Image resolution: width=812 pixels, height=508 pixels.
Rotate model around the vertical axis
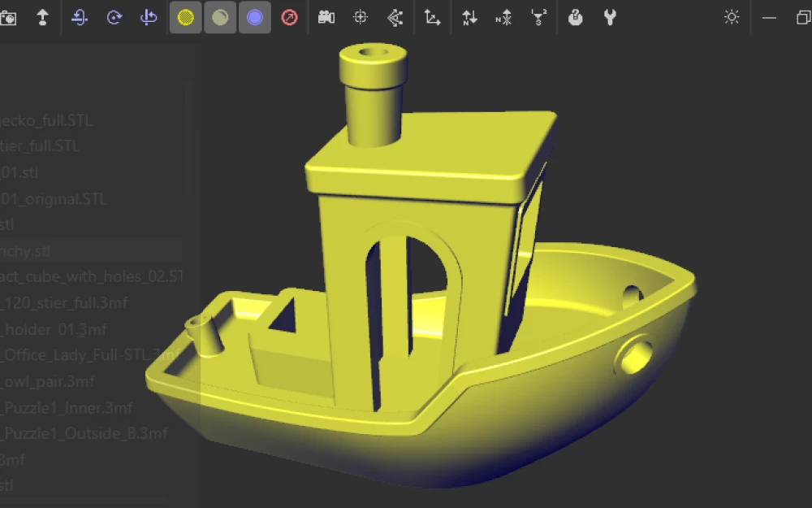pyautogui.click(x=148, y=16)
